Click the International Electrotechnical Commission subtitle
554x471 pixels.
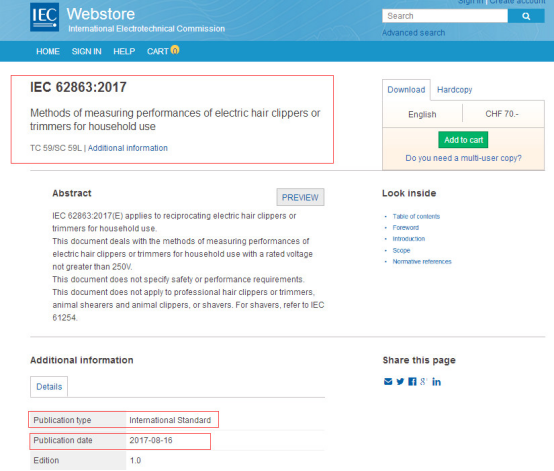pyautogui.click(x=147, y=29)
